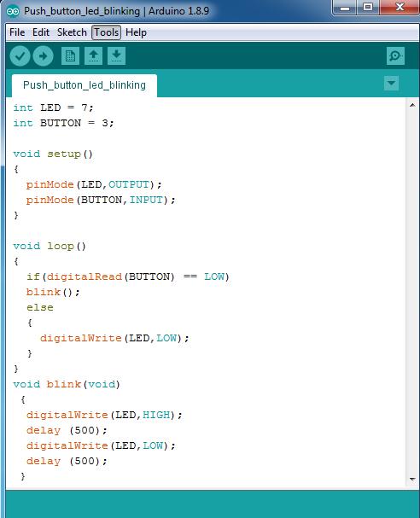
Task: Click the 'void blink(void)' definition line
Action: click(x=67, y=384)
